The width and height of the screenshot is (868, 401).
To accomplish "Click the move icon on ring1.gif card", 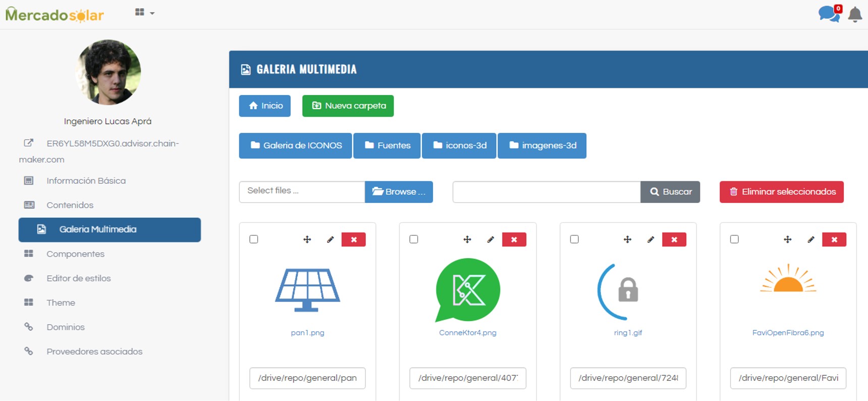I will coord(627,239).
